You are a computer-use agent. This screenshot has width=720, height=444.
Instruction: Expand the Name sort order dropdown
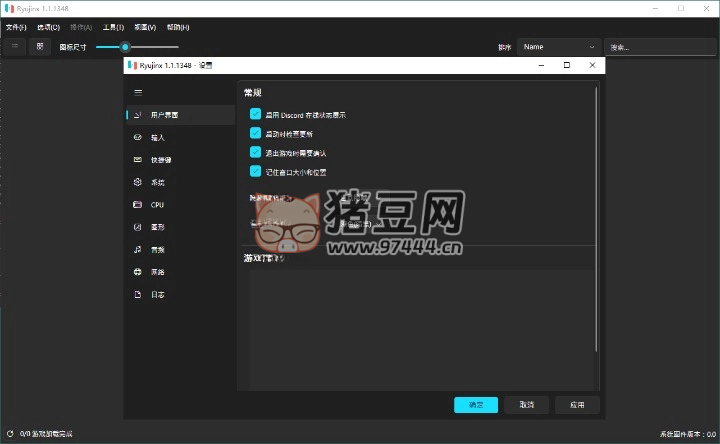tap(558, 47)
